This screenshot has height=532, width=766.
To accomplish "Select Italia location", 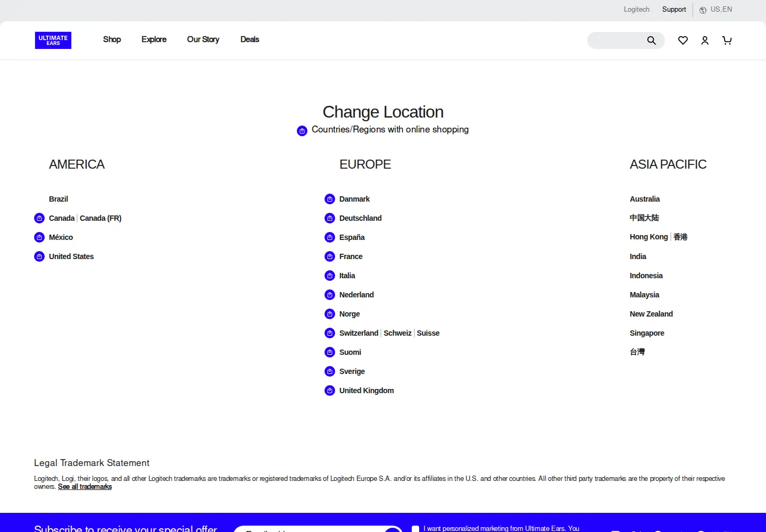I will (x=347, y=276).
